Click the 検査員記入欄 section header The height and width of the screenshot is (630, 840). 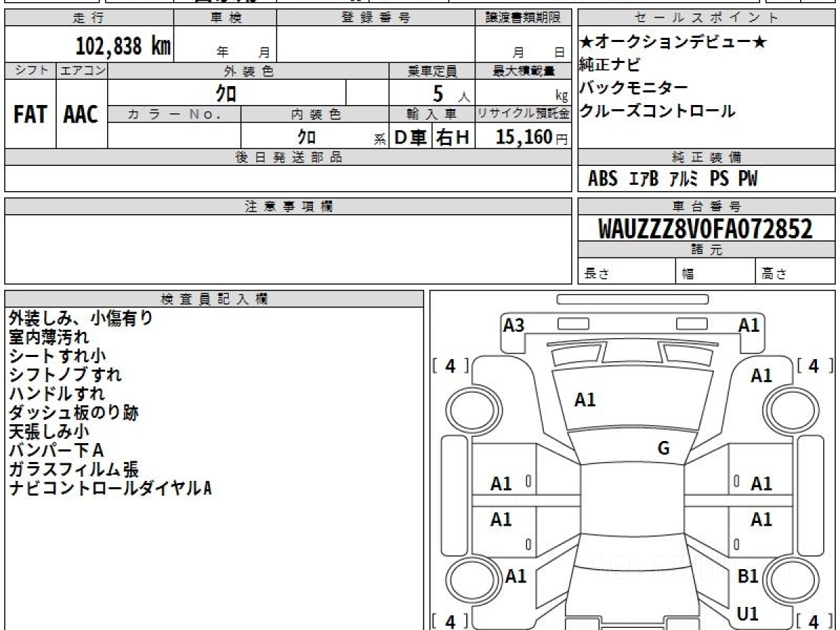[214, 299]
